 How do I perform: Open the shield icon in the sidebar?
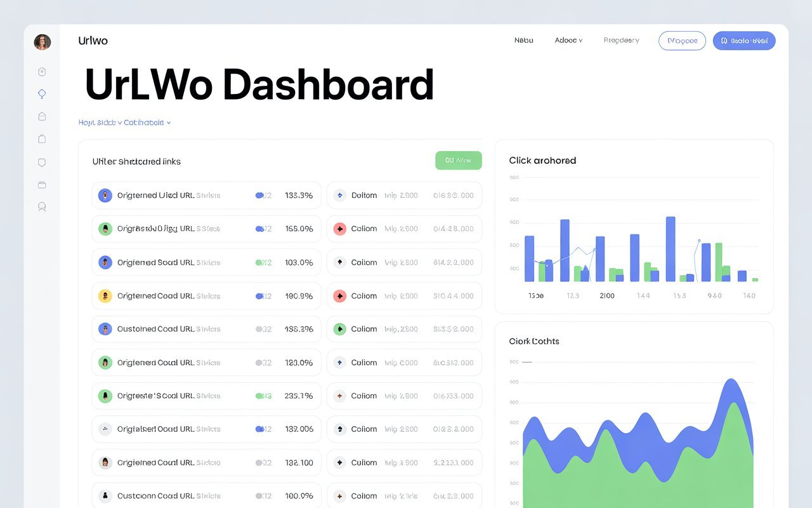coord(42,163)
